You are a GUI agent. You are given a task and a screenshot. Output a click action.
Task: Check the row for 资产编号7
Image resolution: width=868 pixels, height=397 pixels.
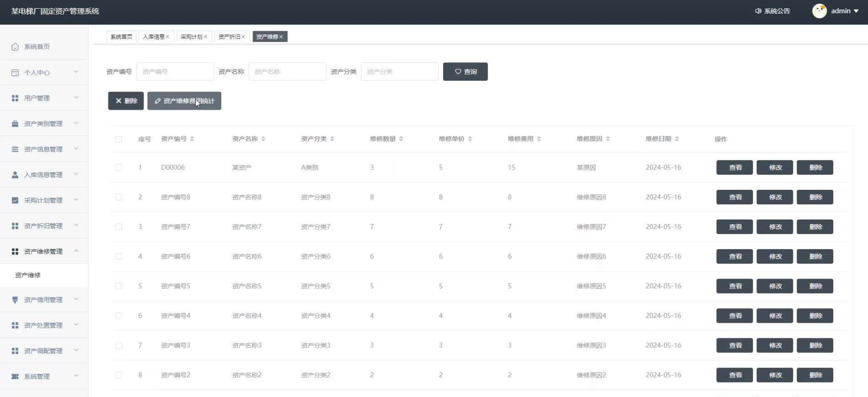(x=118, y=227)
